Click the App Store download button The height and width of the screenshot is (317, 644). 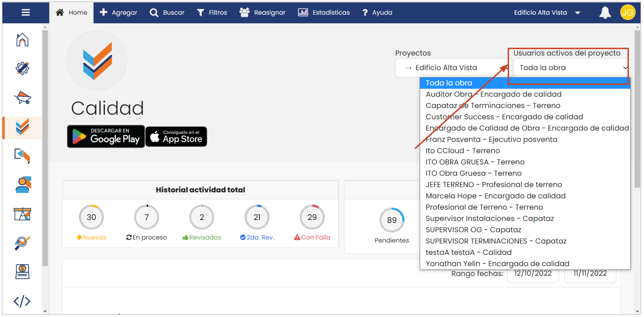176,137
